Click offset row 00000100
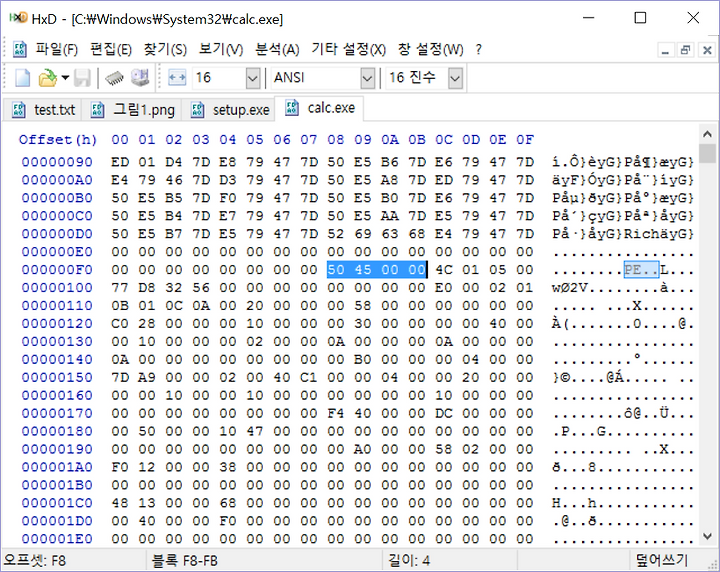Viewport: 720px width, 572px height. pyautogui.click(x=57, y=287)
